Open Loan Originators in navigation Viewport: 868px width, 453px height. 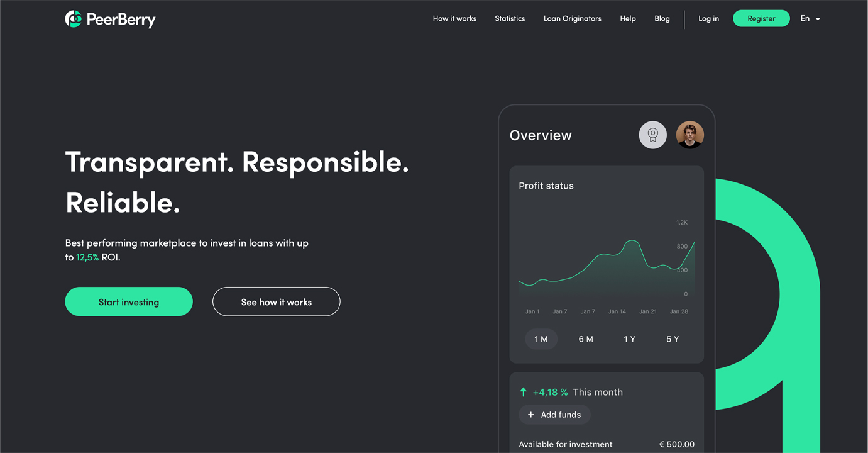pos(572,19)
